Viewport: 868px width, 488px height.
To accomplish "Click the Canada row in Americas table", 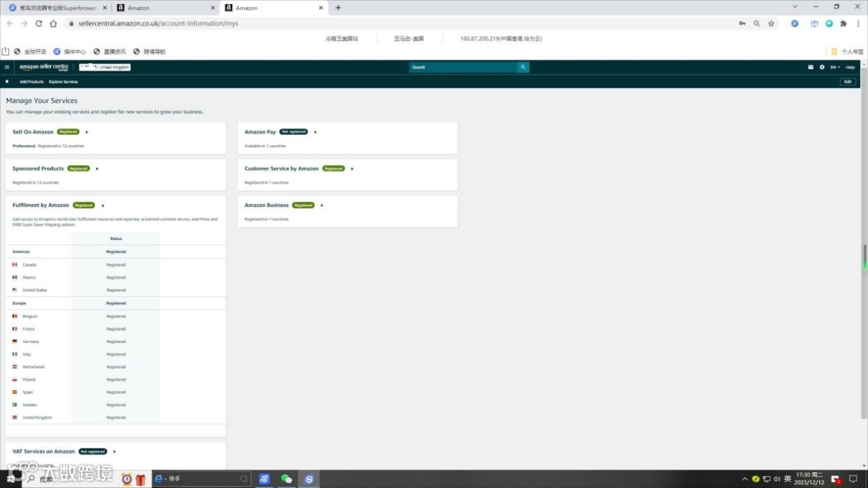I will [x=116, y=265].
